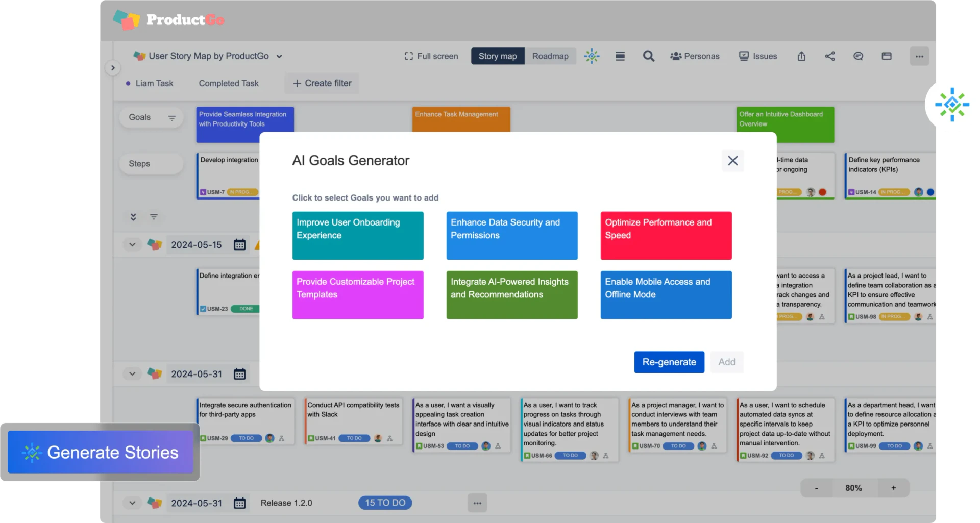Select the Enhance Data Security and Permissions goal
Viewport: 980px width, 523px height.
pyautogui.click(x=511, y=235)
